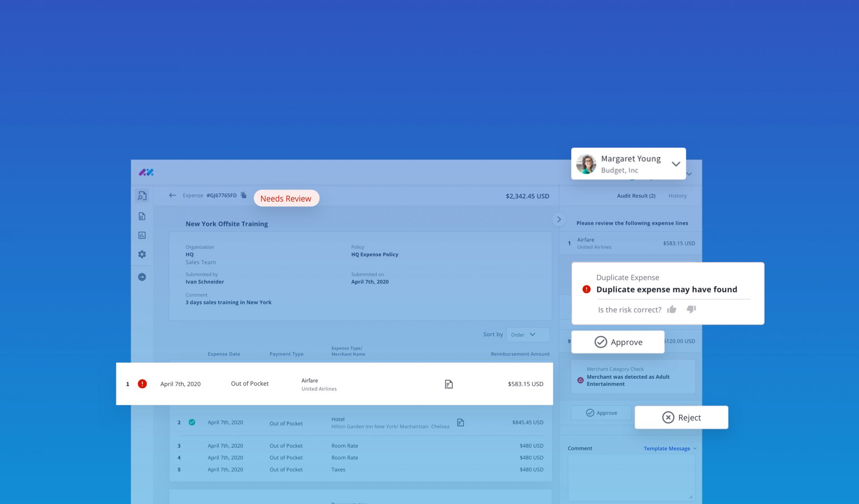Select first Room Rate row numbered 3
Image resolution: width=859 pixels, height=504 pixels.
click(x=360, y=446)
